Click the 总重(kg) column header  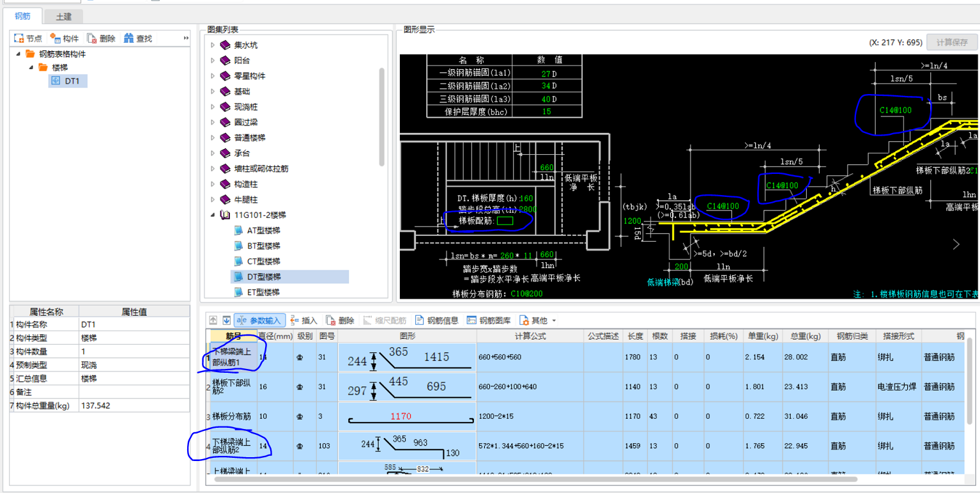[804, 336]
